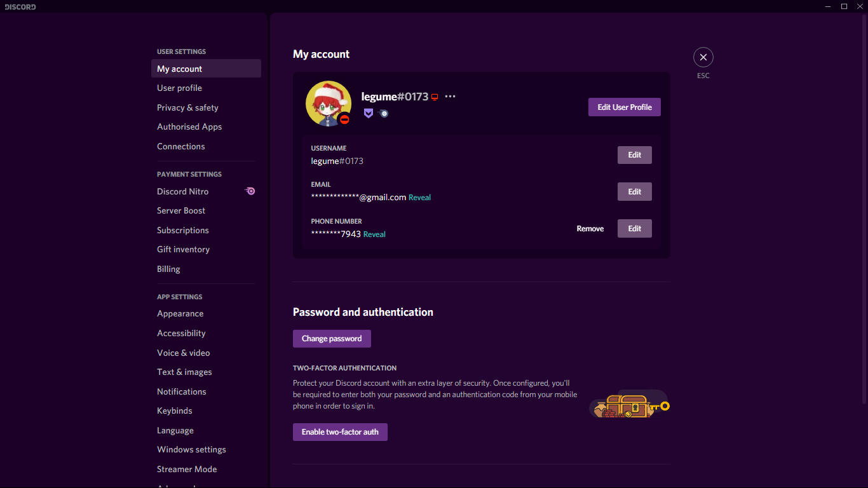The height and width of the screenshot is (488, 868).
Task: Click the TWO-FACTOR AUTHENTICATION label
Action: [x=344, y=368]
